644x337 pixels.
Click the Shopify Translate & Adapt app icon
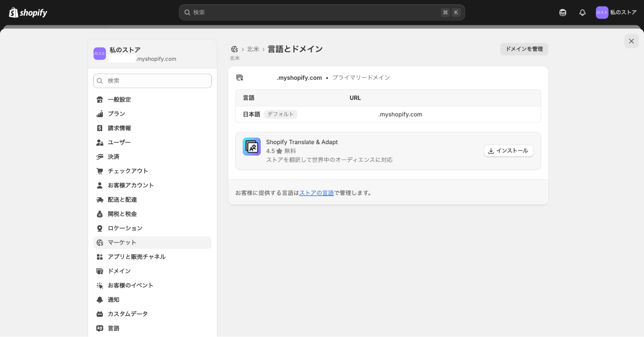pyautogui.click(x=252, y=147)
